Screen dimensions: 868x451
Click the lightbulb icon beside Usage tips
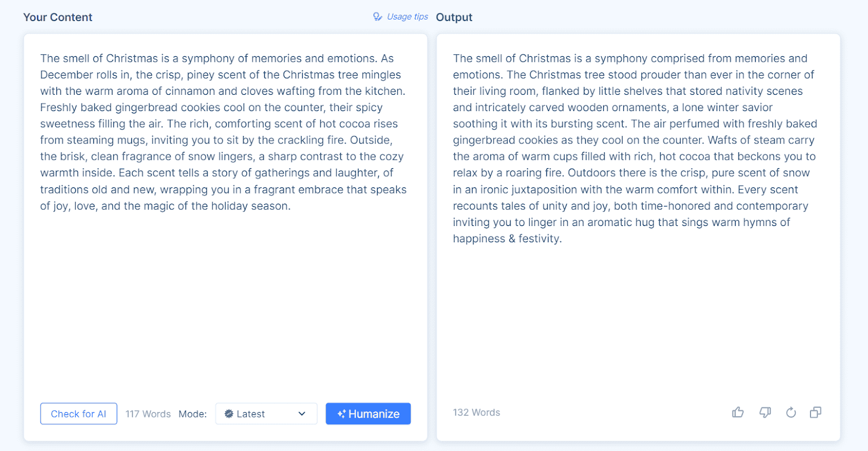point(378,17)
